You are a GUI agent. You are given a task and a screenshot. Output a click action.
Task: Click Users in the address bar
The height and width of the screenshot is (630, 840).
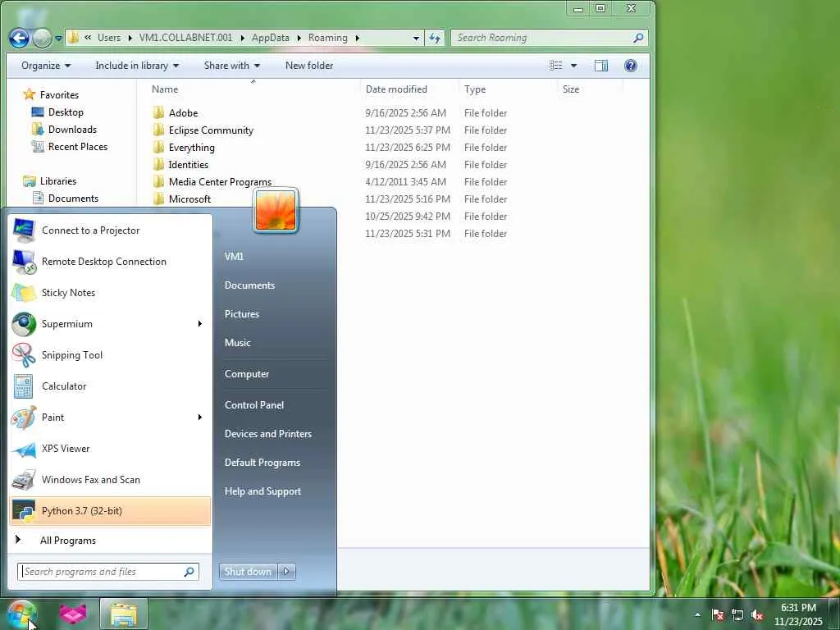109,38
